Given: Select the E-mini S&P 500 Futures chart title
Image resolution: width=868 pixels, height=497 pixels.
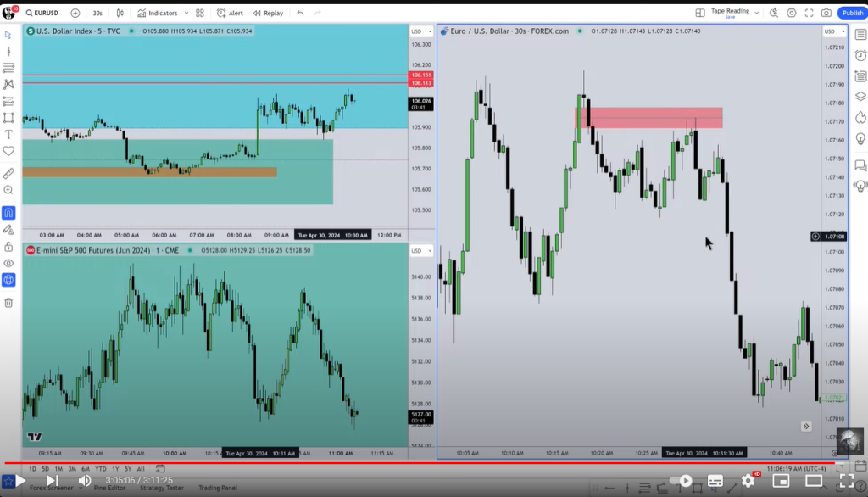Looking at the screenshot, I should [x=108, y=250].
